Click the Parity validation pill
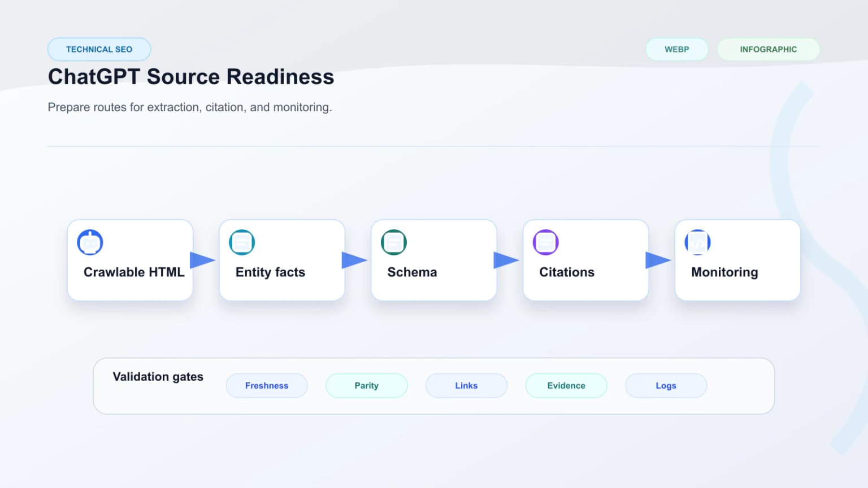 [x=367, y=386]
